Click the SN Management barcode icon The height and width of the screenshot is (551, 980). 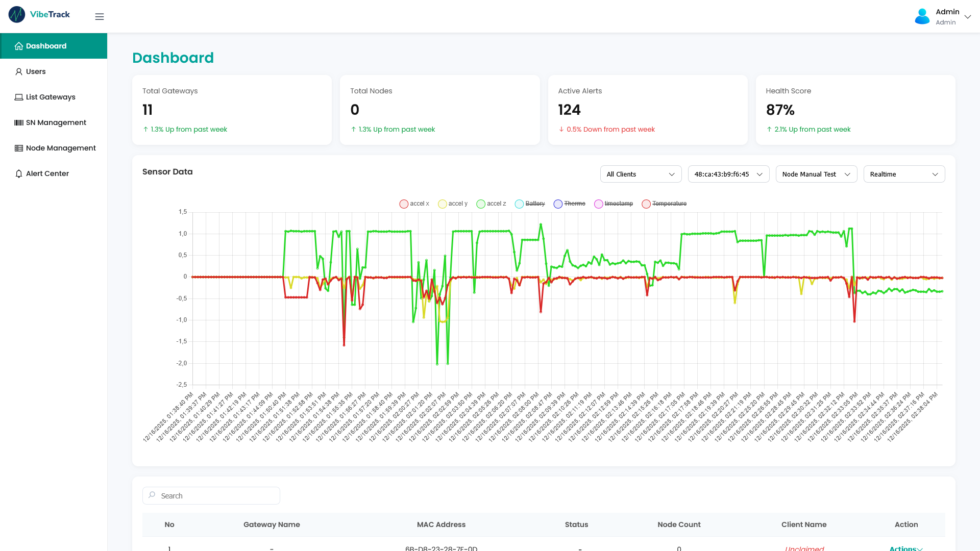tap(19, 123)
